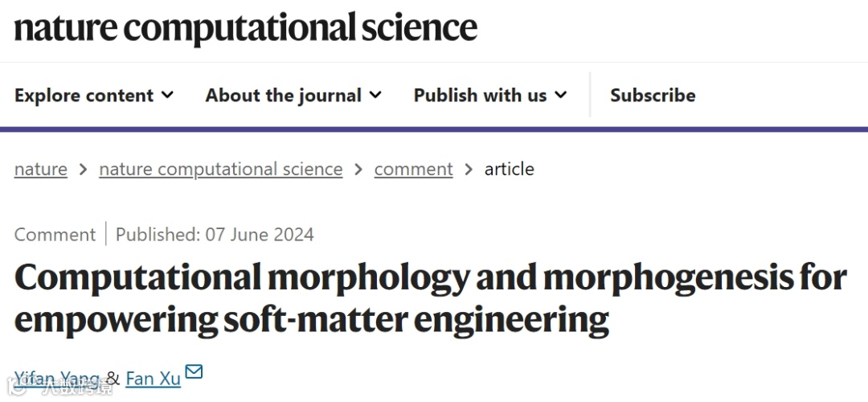
Task: Click the Subscribe link in navigation
Action: (653, 95)
